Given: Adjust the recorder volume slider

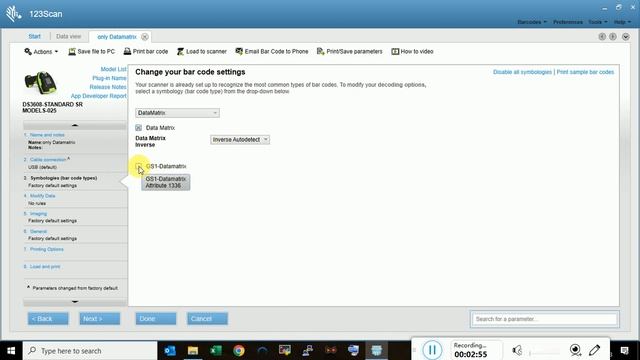Looking at the screenshot, I should (544, 352).
